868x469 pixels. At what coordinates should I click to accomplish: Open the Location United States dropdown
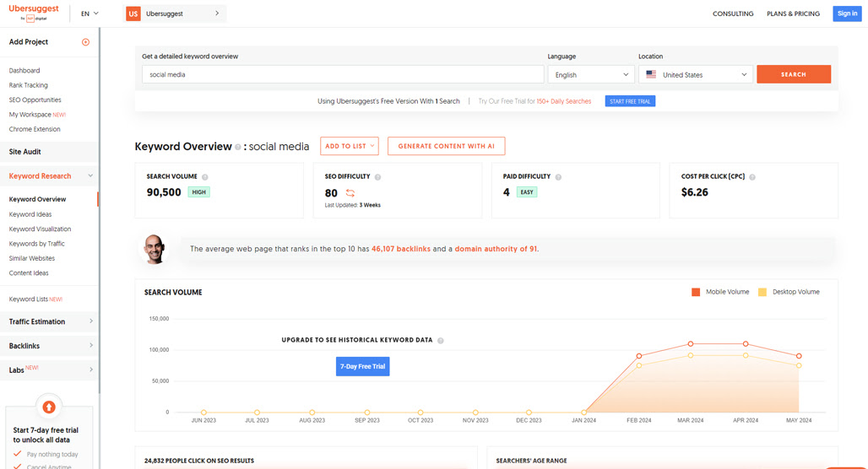696,75
